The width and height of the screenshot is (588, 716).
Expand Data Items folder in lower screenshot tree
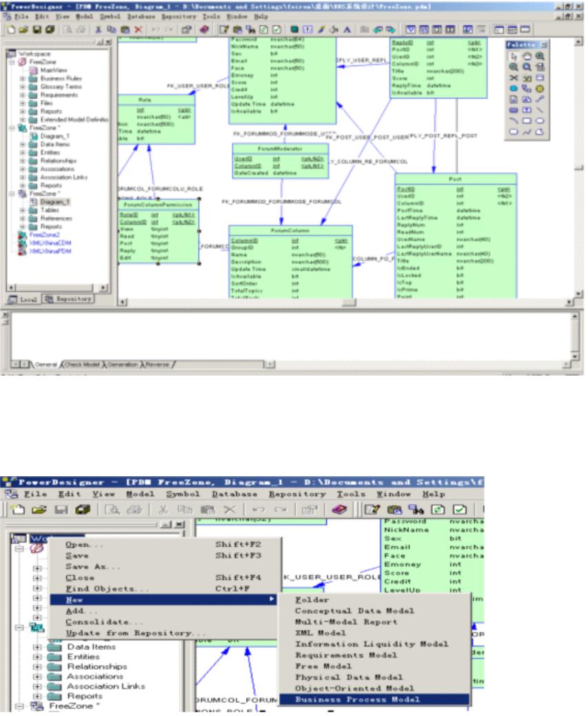(37, 647)
